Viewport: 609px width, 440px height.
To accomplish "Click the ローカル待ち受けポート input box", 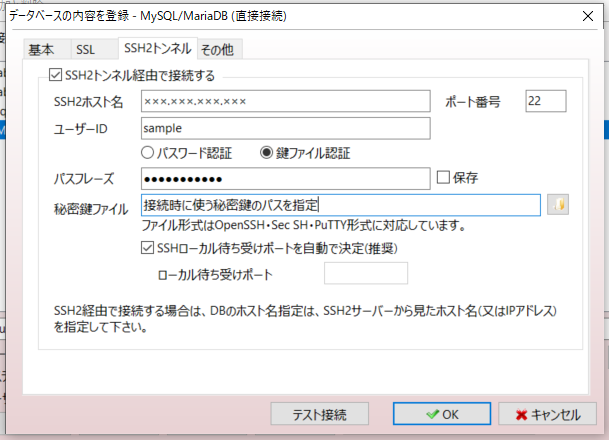I will click(x=366, y=273).
